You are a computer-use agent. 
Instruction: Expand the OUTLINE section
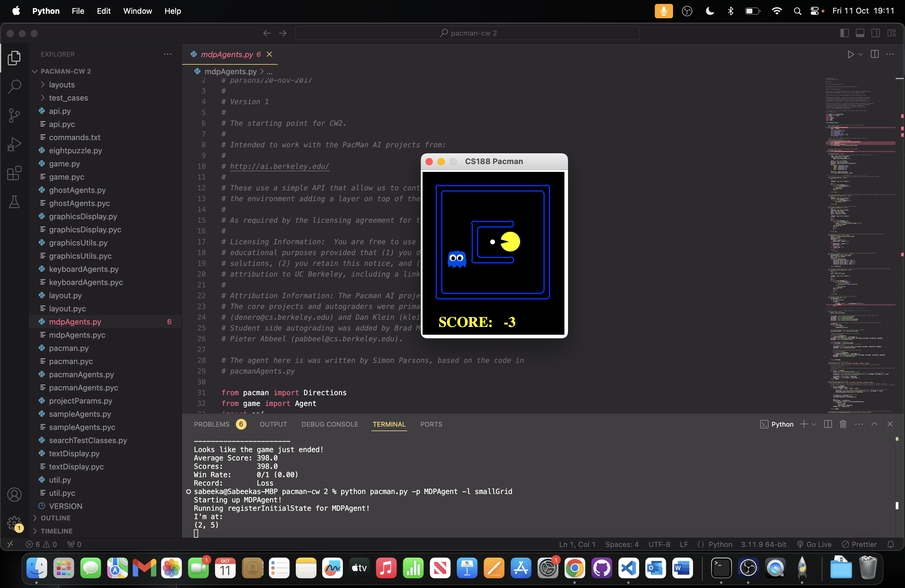point(56,518)
